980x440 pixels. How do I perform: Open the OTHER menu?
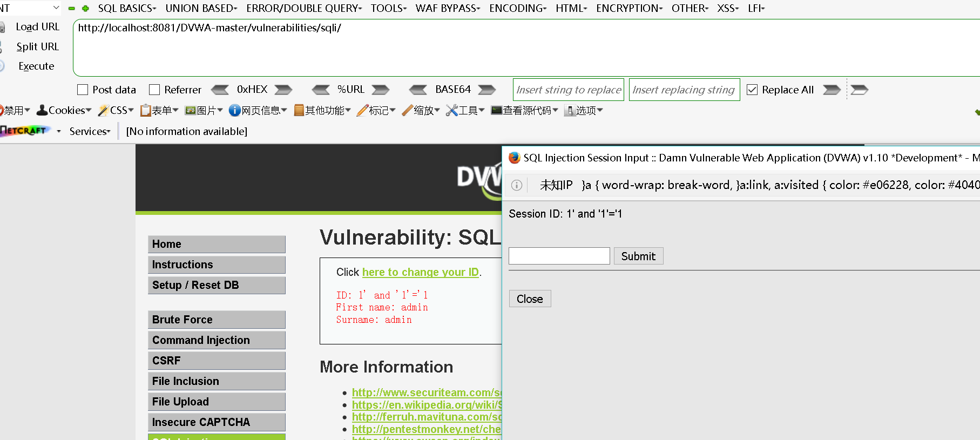[x=690, y=8]
